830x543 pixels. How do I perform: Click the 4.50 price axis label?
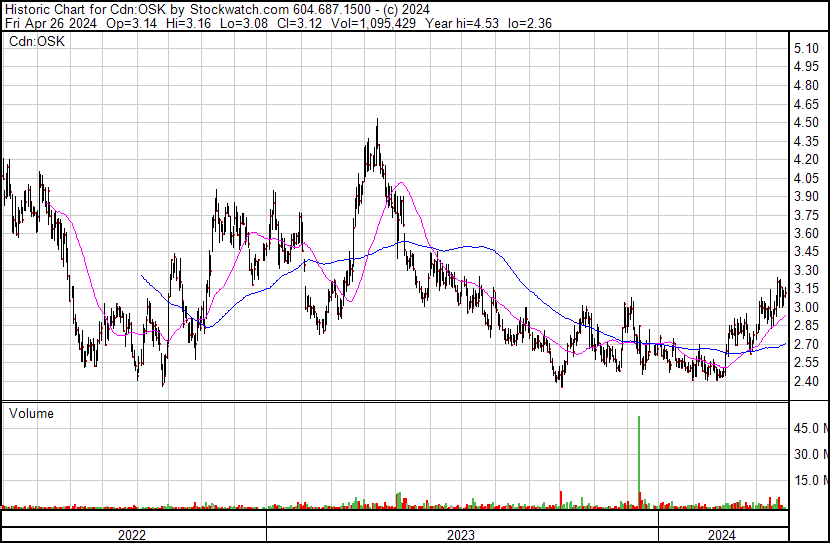[806, 123]
